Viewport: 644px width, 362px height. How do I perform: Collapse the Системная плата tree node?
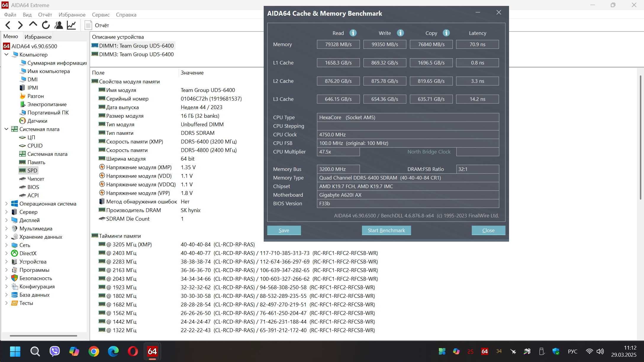6,129
